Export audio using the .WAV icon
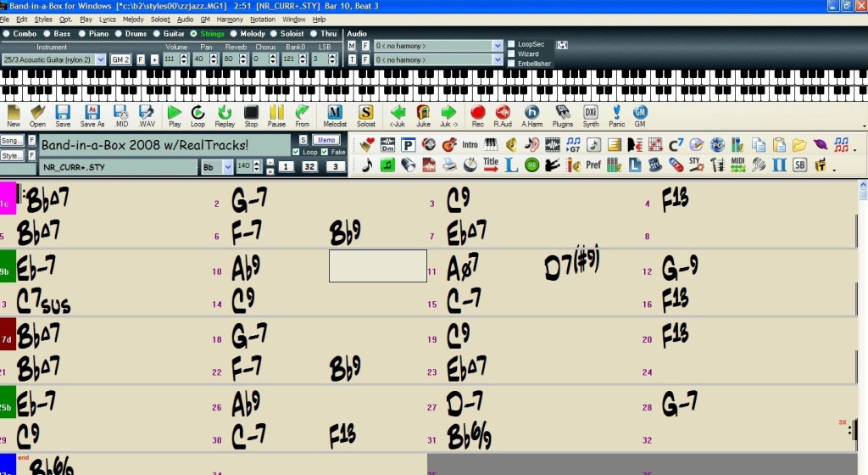 pos(147,115)
